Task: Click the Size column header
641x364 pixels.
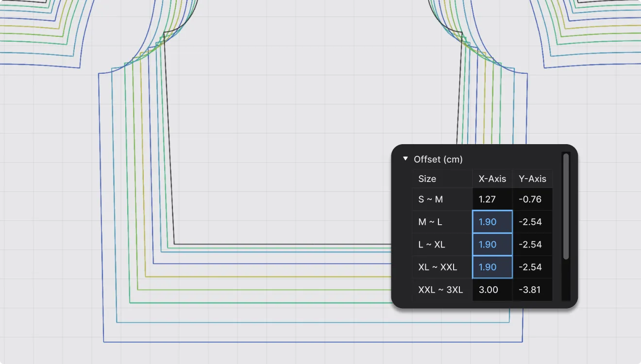Action: (x=427, y=179)
